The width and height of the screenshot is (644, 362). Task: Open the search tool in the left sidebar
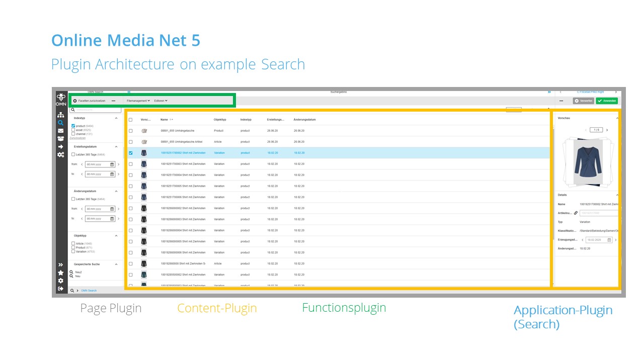60,122
